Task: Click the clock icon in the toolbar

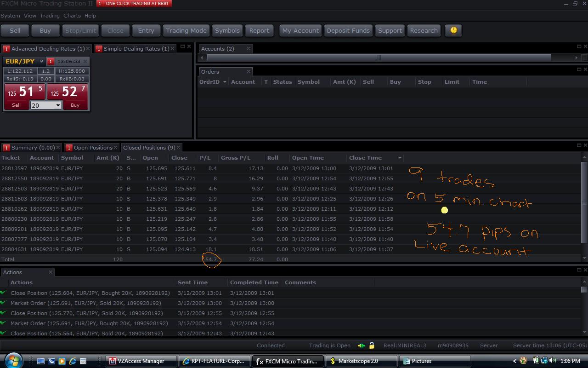Action: [x=453, y=30]
